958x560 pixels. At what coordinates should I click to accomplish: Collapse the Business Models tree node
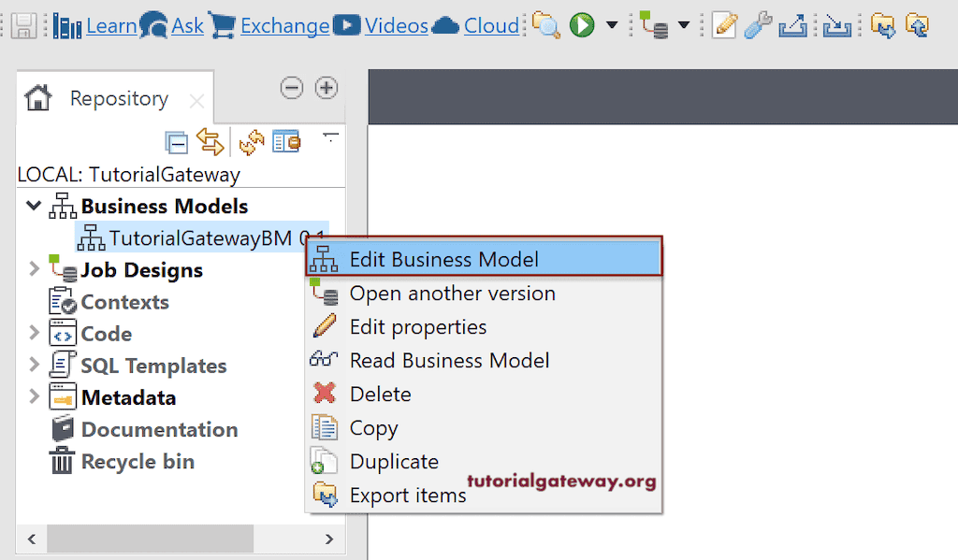[34, 206]
